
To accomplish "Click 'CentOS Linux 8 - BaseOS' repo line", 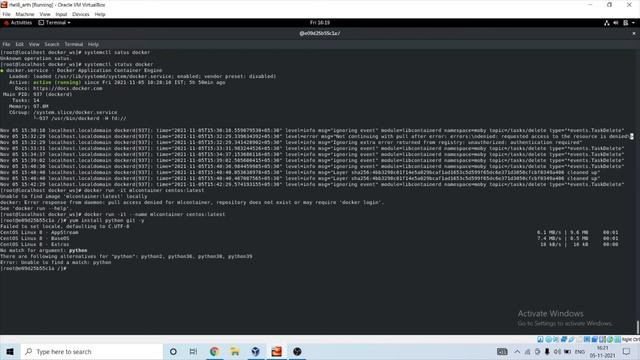I will (x=35, y=238).
